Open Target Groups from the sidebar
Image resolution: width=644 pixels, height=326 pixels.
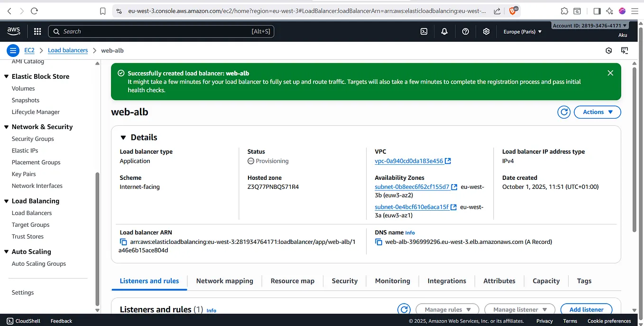30,224
